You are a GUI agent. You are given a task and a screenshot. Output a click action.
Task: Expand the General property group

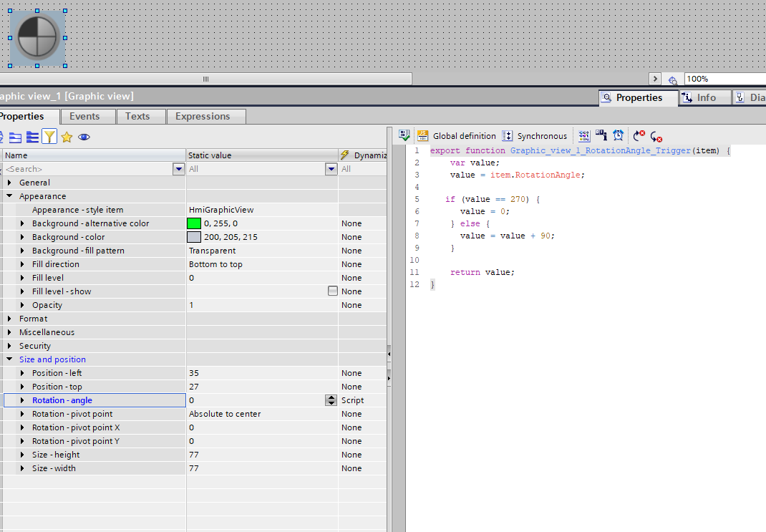tap(9, 183)
